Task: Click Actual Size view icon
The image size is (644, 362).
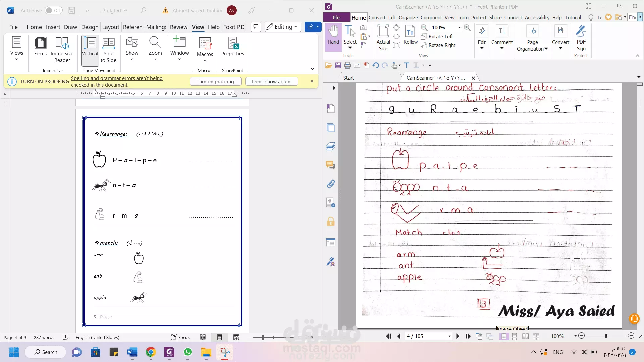Action: [x=383, y=38]
